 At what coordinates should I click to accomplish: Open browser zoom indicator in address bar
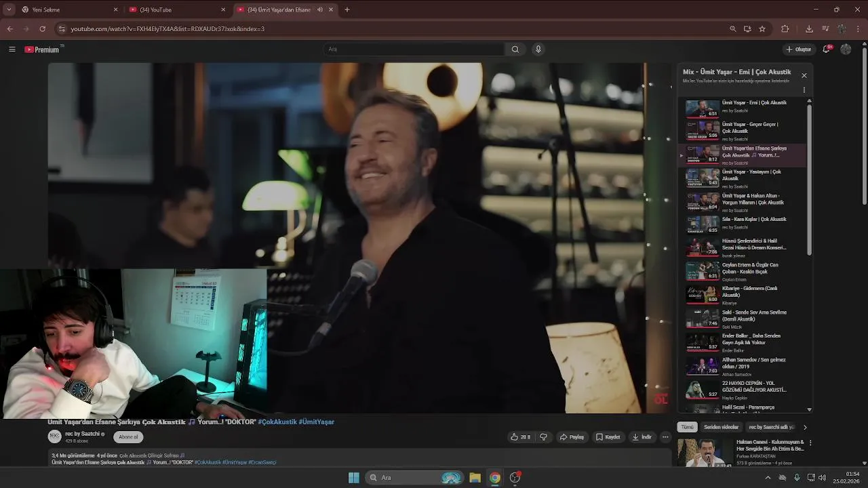click(732, 29)
